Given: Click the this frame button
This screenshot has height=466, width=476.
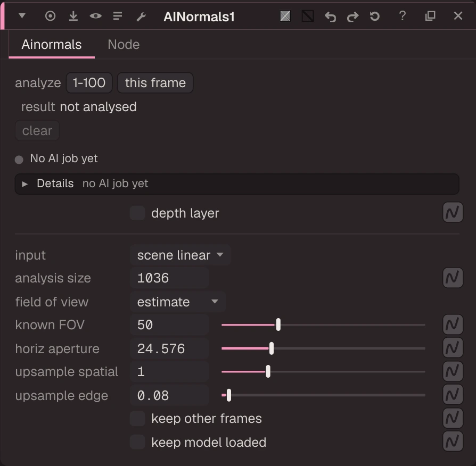Looking at the screenshot, I should pos(155,82).
